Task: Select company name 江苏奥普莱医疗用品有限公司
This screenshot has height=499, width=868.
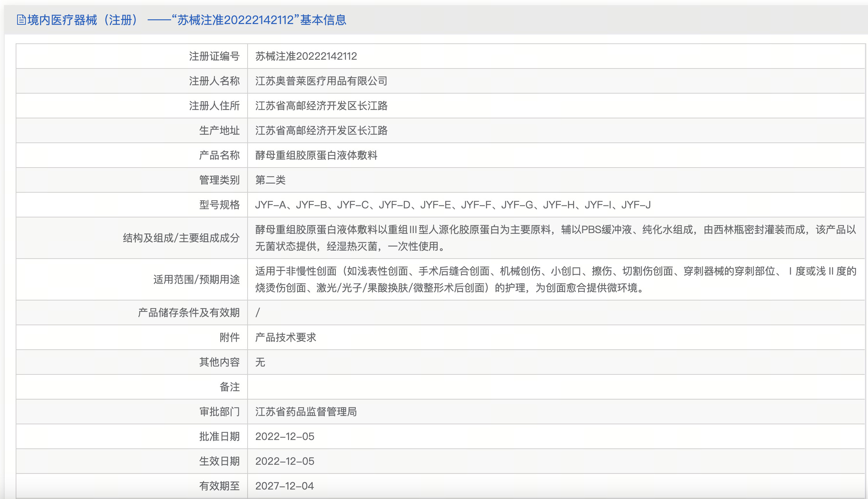Action: point(321,81)
